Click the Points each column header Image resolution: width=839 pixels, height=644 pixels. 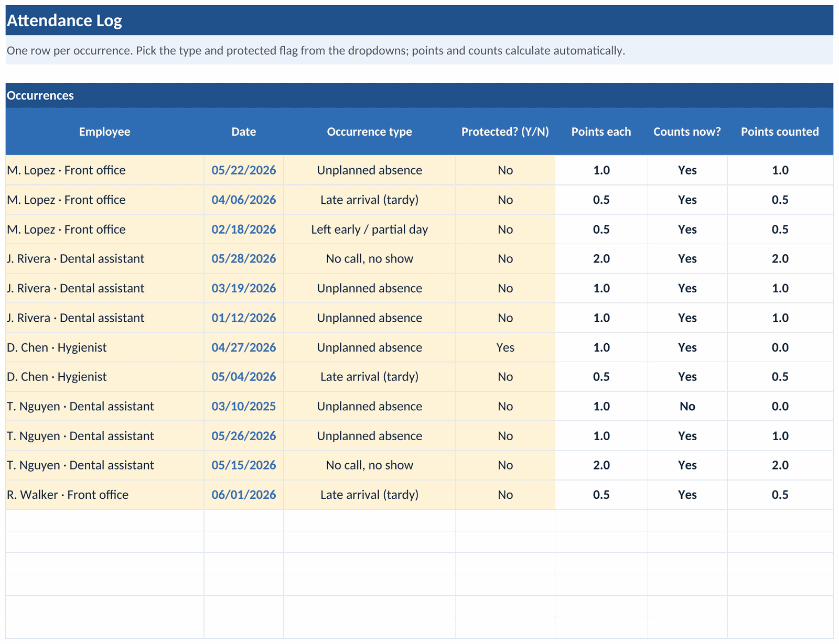[601, 132]
